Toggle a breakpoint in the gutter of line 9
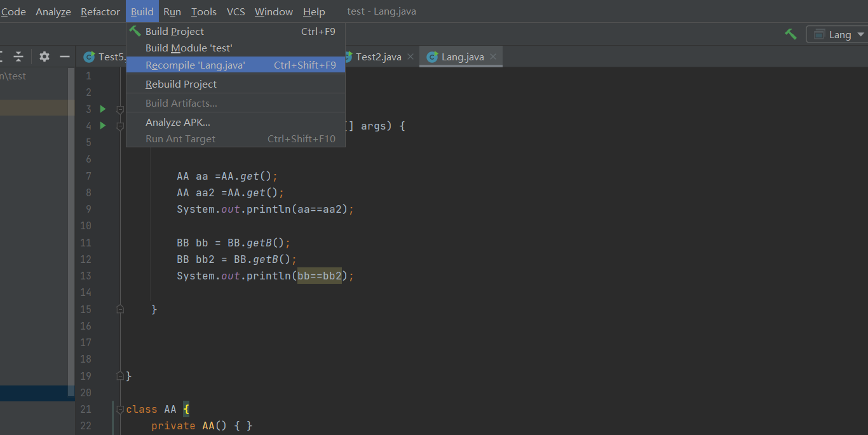The height and width of the screenshot is (435, 868). click(x=105, y=209)
